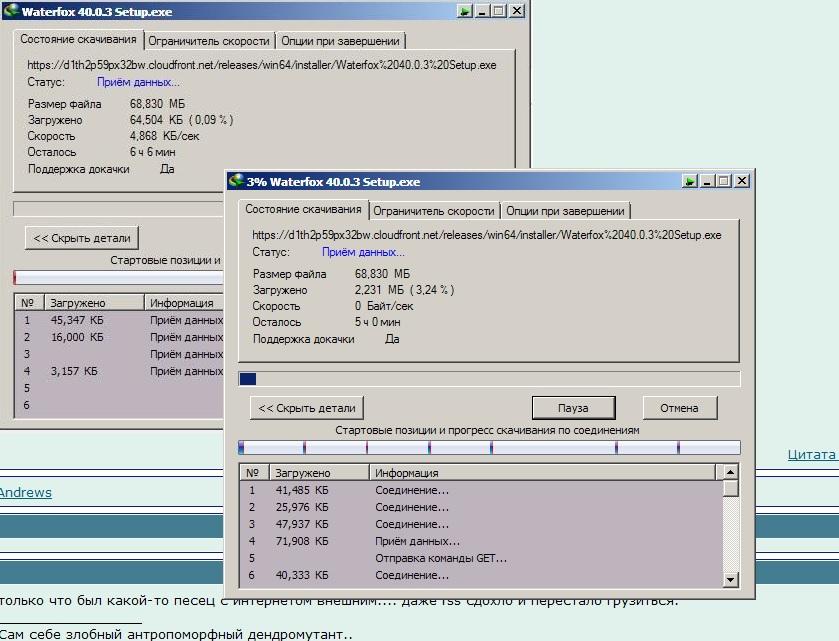Select connection row with 47,937 КБ
This screenshot has width=839, height=641.
click(481, 524)
